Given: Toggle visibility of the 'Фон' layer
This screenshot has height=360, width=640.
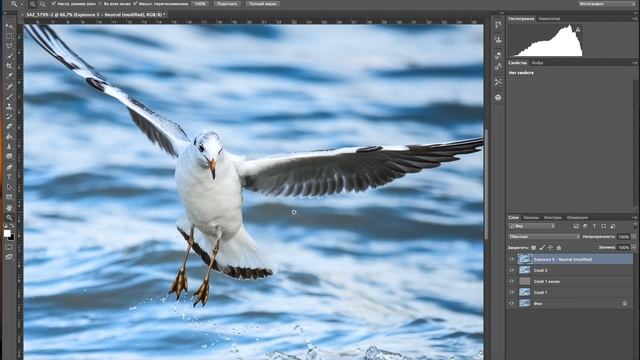Looking at the screenshot, I should [511, 303].
